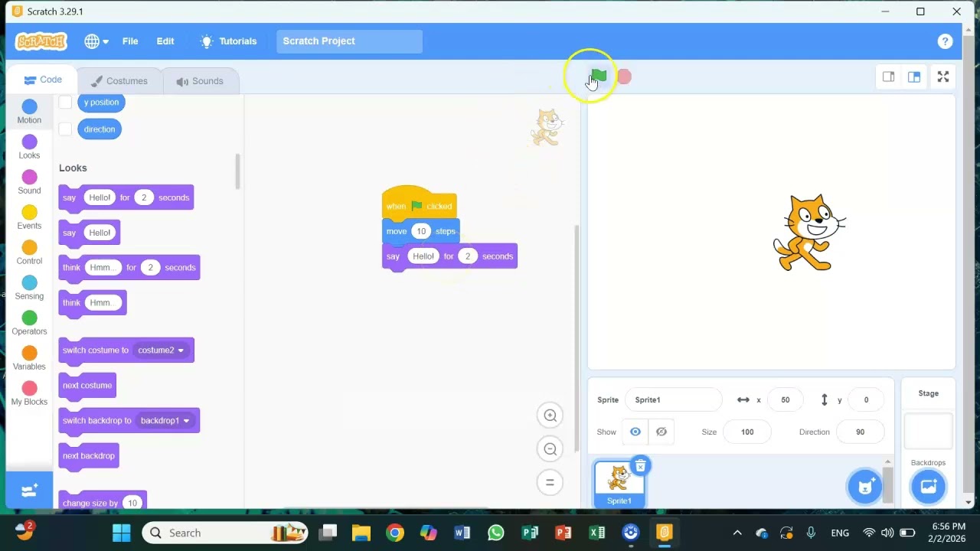This screenshot has width=980, height=551.
Task: Reset workspace zoom to default
Action: click(x=550, y=482)
